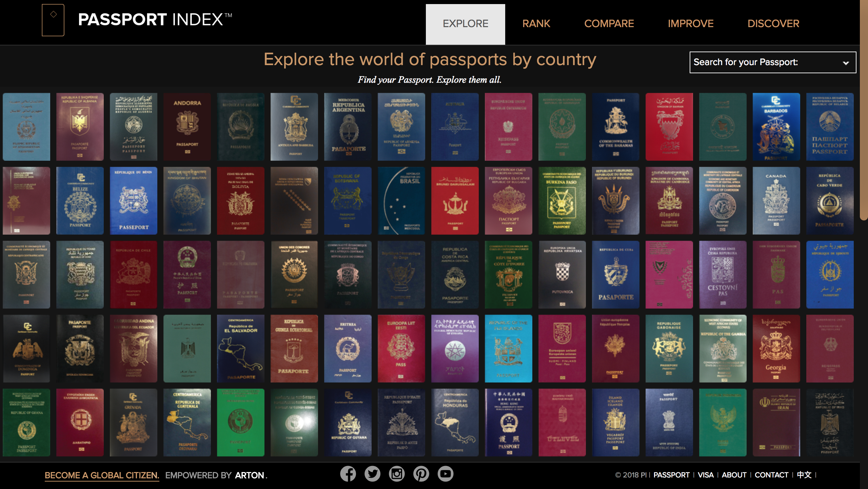
Task: Click the Facebook icon in footer
Action: click(348, 474)
